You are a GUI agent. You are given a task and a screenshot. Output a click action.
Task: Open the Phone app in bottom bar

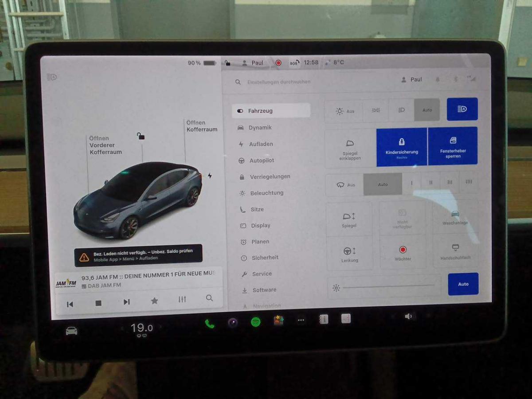(x=210, y=324)
